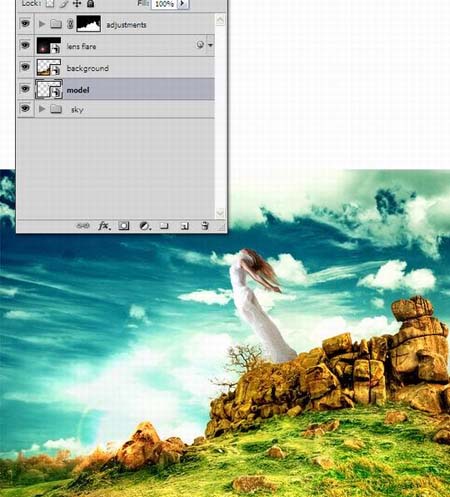
Task: Click the Create new layer icon
Action: point(185,226)
